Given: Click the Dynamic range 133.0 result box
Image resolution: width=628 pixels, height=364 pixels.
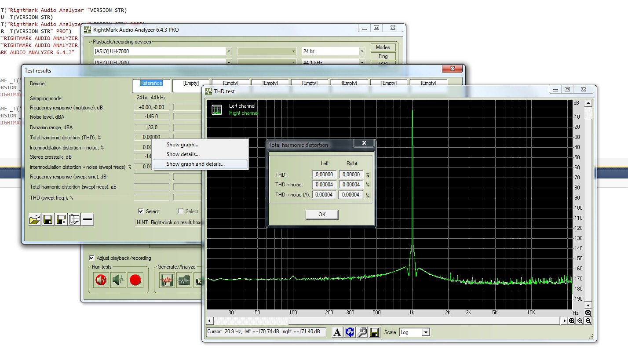Looking at the screenshot, I should click(x=151, y=127).
